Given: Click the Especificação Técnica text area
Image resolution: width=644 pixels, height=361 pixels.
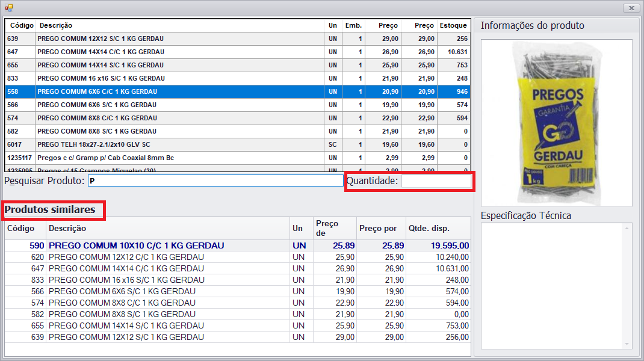Looking at the screenshot, I should click(x=552, y=286).
